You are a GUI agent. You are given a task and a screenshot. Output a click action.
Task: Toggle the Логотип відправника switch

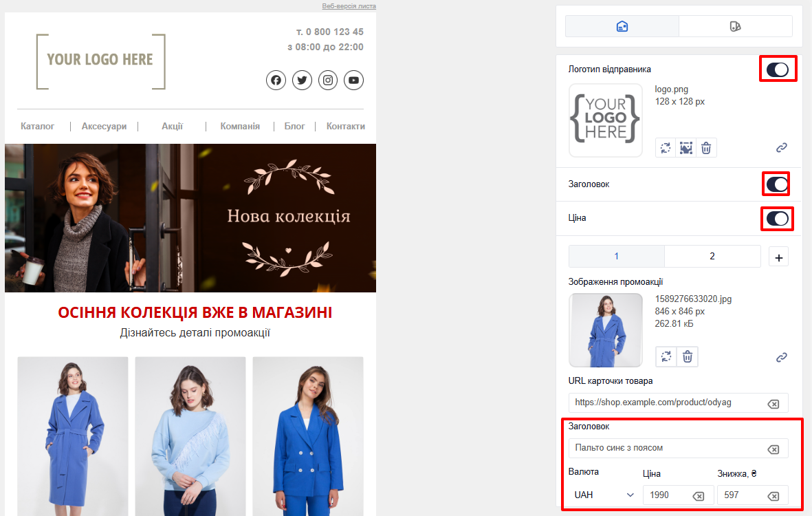coord(778,69)
